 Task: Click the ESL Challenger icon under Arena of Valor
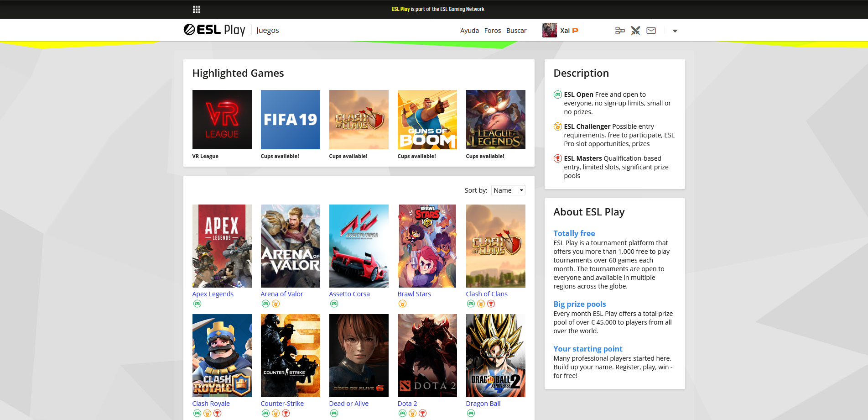(x=275, y=304)
